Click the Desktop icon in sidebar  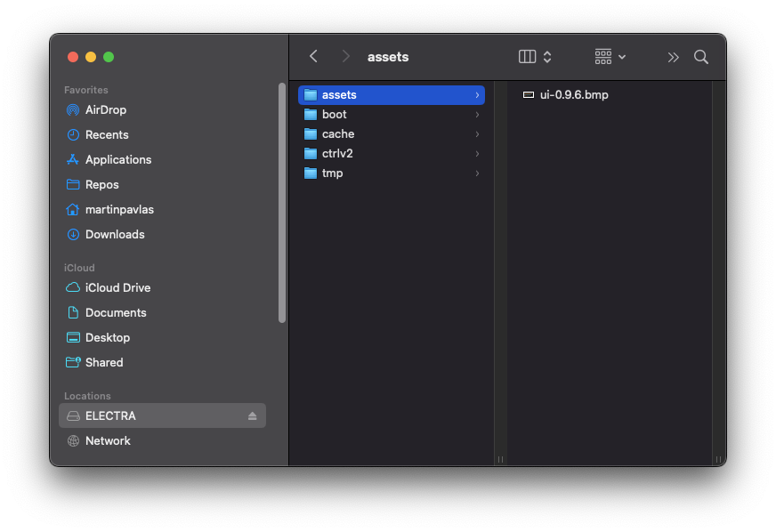73,337
